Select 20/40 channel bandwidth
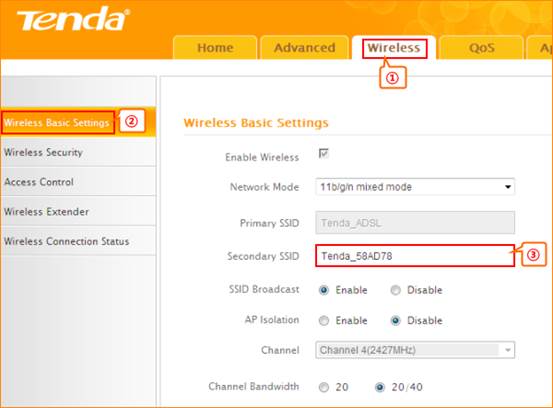The width and height of the screenshot is (553, 408). [380, 387]
